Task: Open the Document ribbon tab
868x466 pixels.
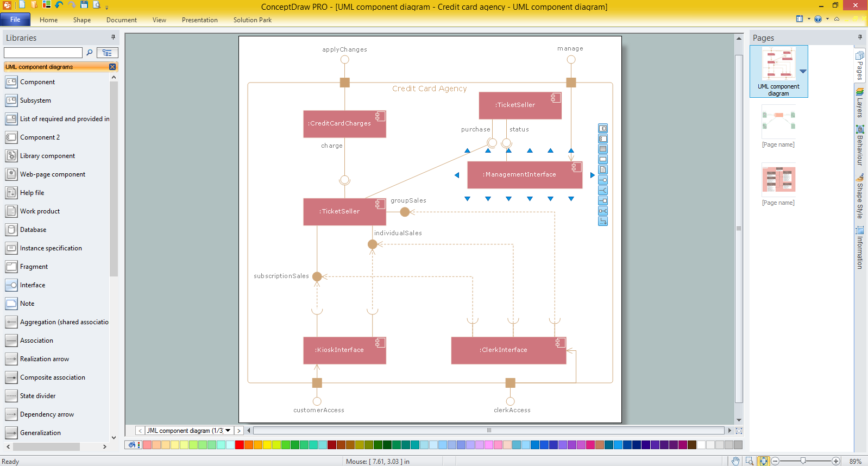Action: click(x=122, y=20)
